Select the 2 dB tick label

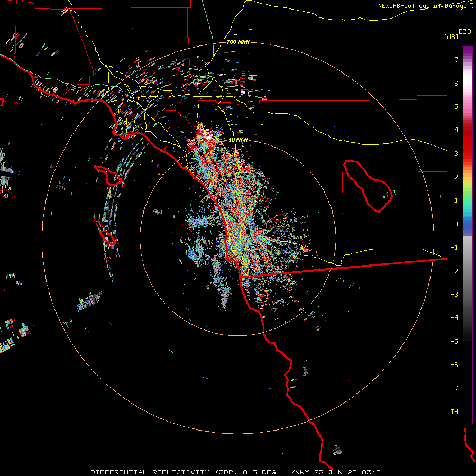456,177
